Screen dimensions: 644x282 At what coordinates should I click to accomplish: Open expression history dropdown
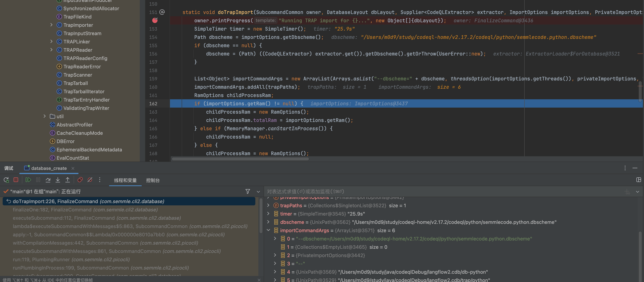tap(638, 192)
